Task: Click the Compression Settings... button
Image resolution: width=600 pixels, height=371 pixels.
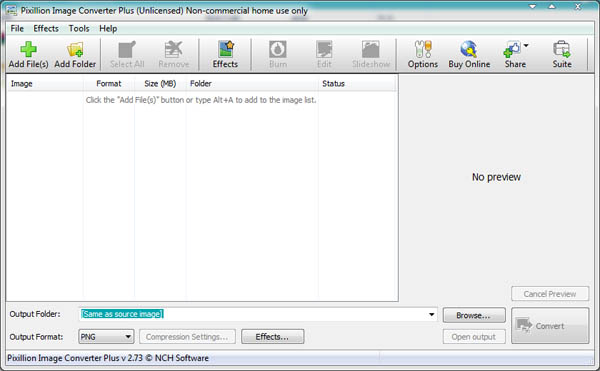Action: (187, 337)
